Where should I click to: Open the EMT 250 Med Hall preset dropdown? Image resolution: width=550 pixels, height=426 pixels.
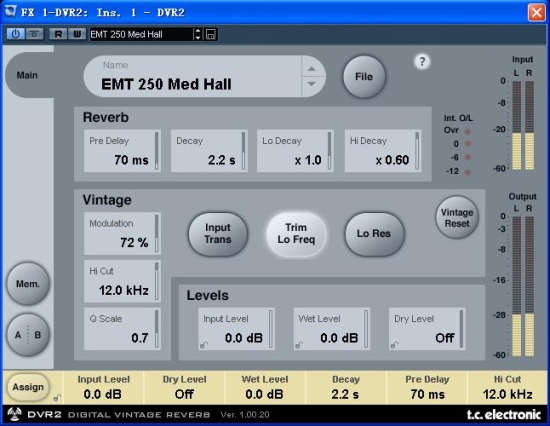(141, 34)
